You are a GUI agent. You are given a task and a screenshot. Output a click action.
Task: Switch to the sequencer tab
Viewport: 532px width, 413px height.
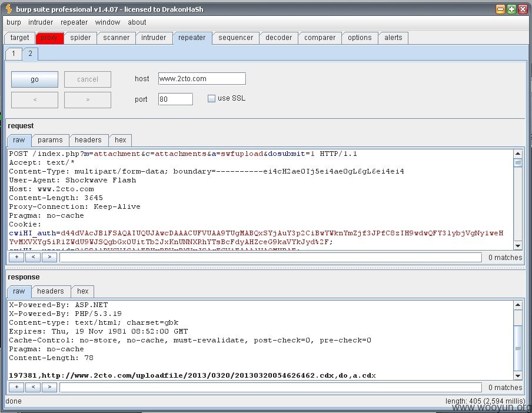tap(236, 38)
